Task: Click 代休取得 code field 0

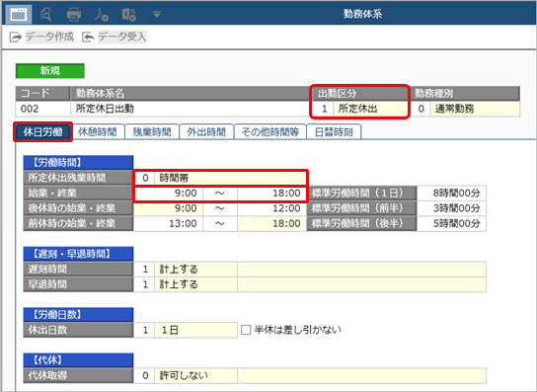Action: click(144, 376)
